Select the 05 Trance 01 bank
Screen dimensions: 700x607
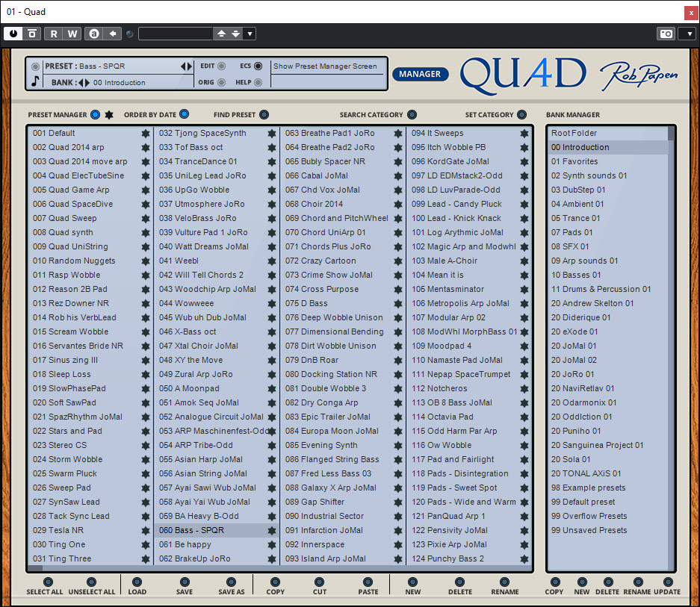(576, 218)
